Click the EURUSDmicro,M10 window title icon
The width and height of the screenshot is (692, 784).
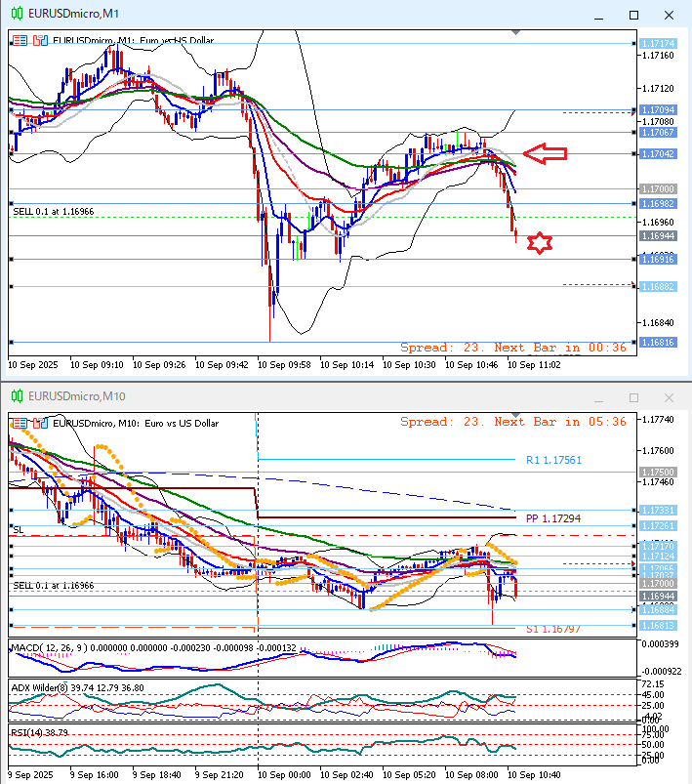17,397
